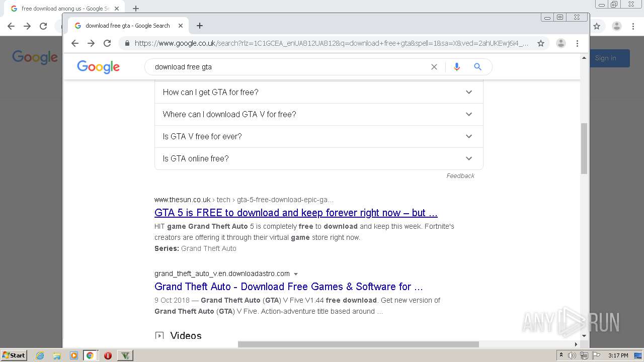Go back in the front Chrome window
The image size is (644, 362).
pos(75,43)
